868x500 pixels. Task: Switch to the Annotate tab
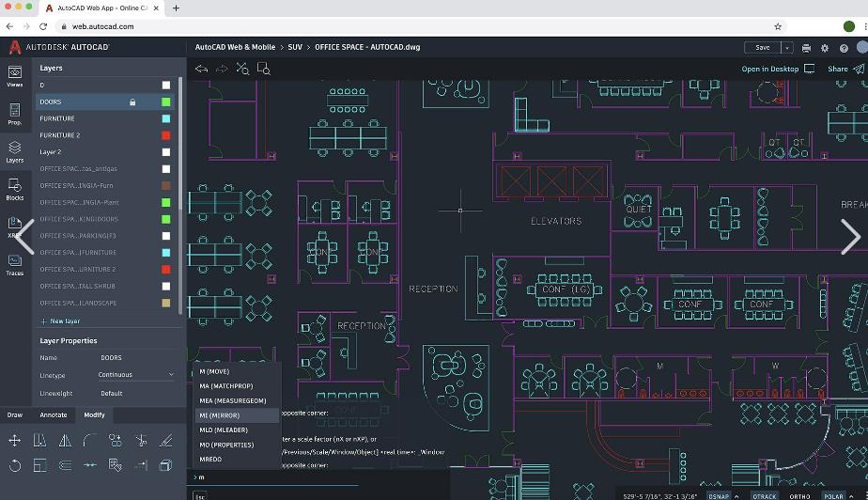coord(54,414)
